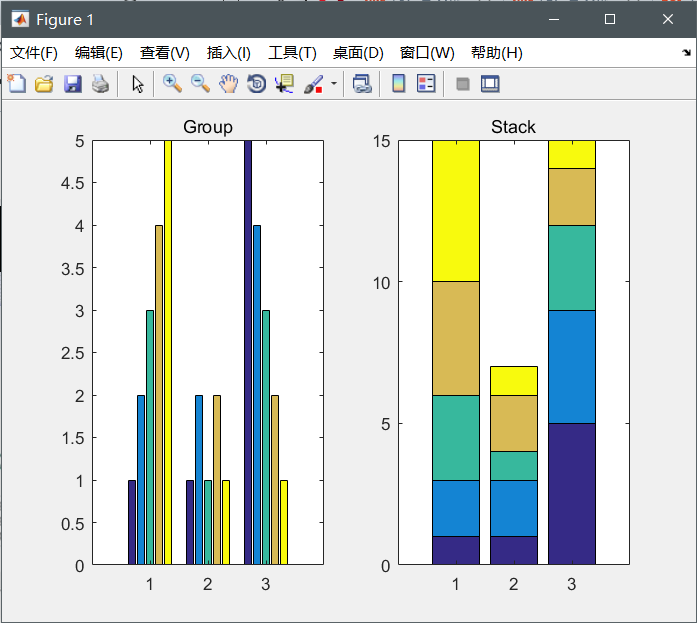This screenshot has width=697, height=623.
Task: Insert a legend using toolbar icon
Action: (x=426, y=84)
